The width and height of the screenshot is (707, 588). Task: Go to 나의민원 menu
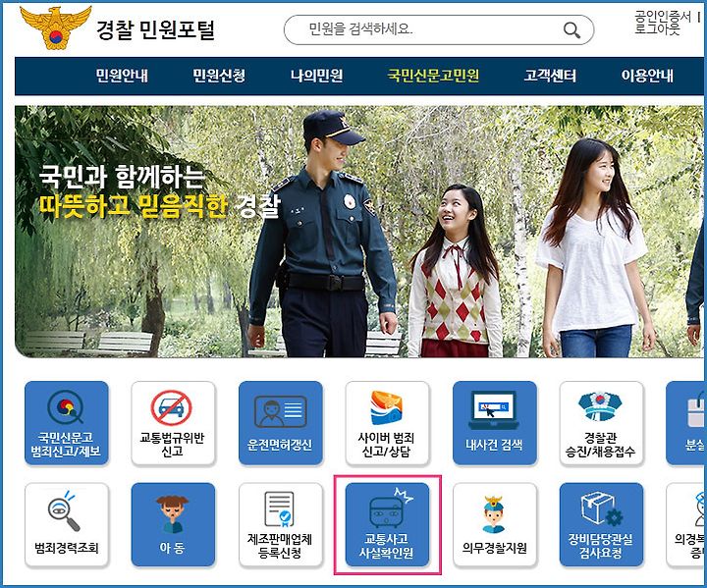tap(316, 76)
